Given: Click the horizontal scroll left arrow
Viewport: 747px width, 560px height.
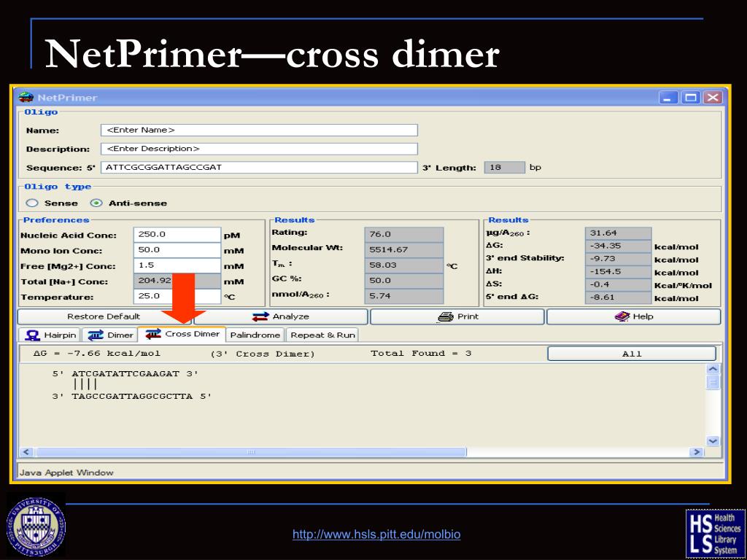Looking at the screenshot, I should point(26,452).
